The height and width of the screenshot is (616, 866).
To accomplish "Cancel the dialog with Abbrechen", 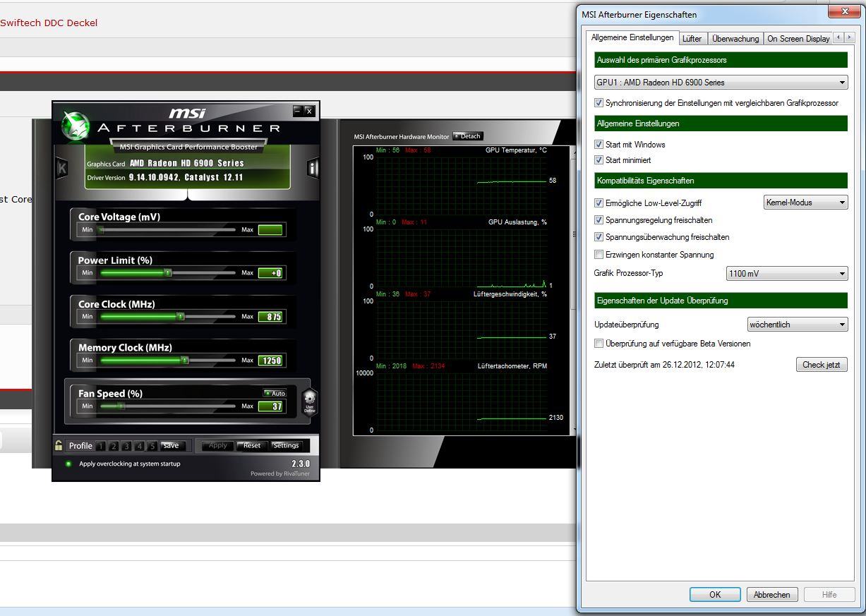I will pos(772,594).
